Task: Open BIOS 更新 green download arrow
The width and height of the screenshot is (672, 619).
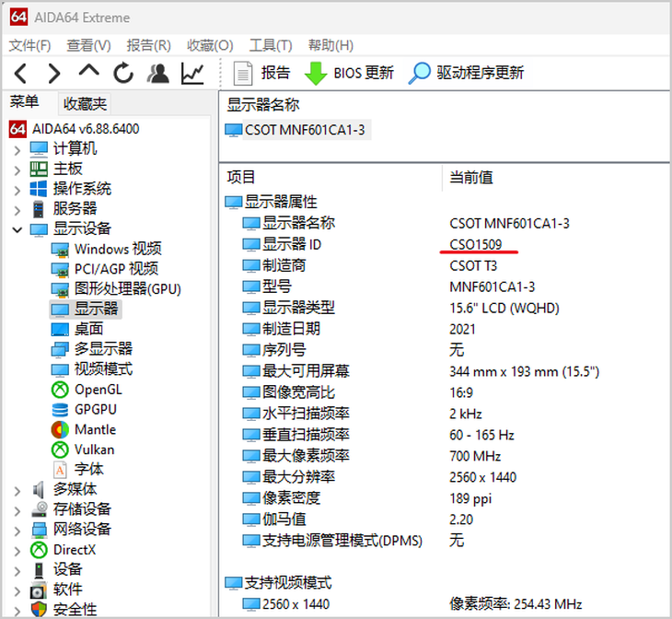Action: pyautogui.click(x=316, y=74)
